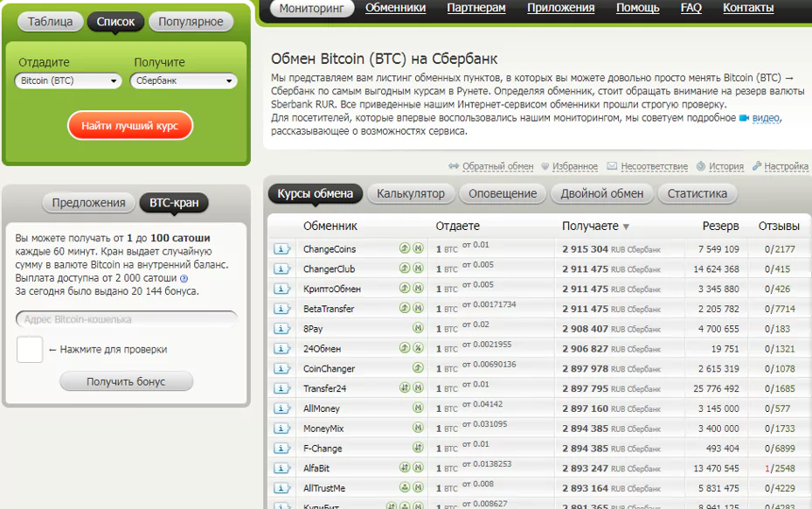Open the Отдадите Bitcoin (BTC) dropdown
Image resolution: width=812 pixels, height=509 pixels.
[x=68, y=80]
